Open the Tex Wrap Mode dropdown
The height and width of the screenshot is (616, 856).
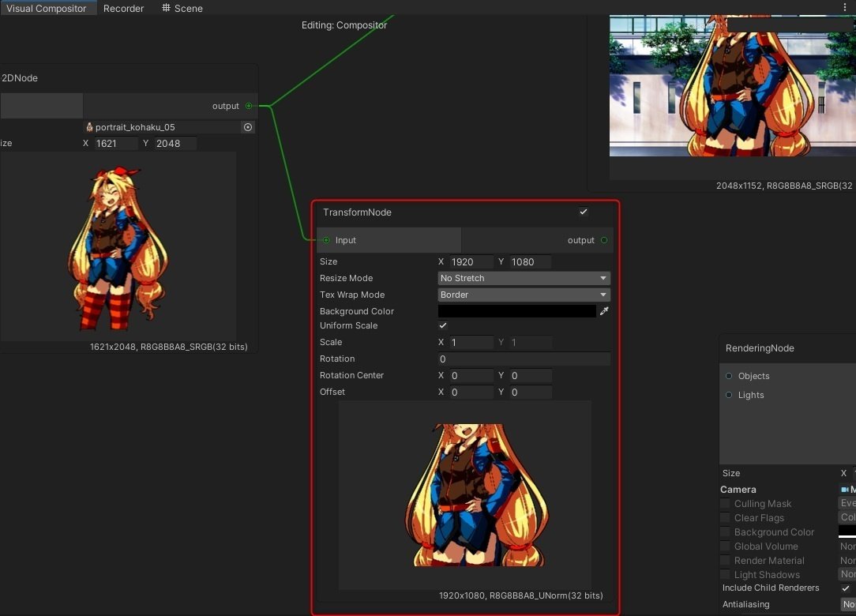coord(524,295)
